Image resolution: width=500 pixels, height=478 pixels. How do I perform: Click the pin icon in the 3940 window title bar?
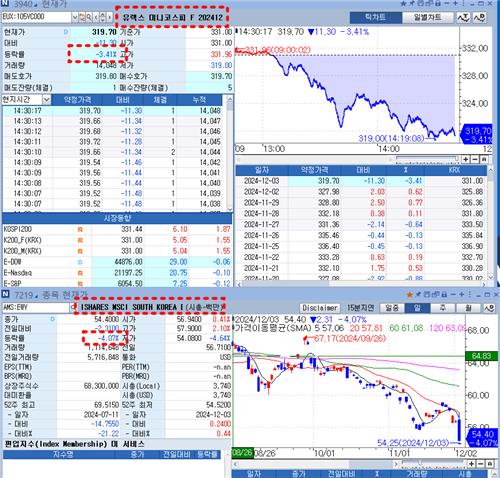click(412, 3)
